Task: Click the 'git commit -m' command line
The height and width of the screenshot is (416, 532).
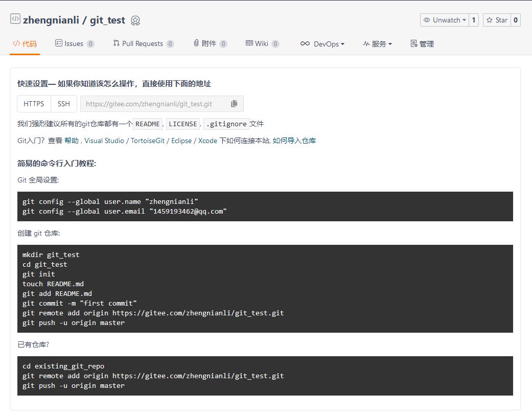Action: (79, 304)
